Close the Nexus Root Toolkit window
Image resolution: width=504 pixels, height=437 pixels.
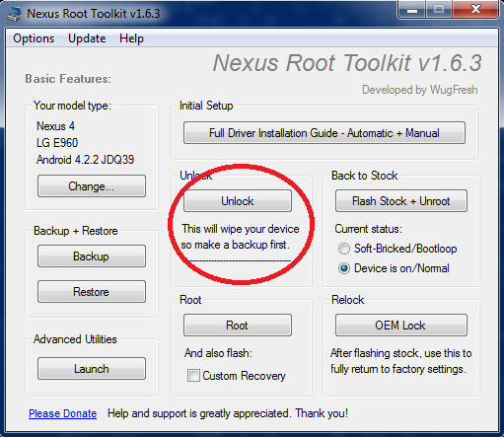pyautogui.click(x=475, y=10)
